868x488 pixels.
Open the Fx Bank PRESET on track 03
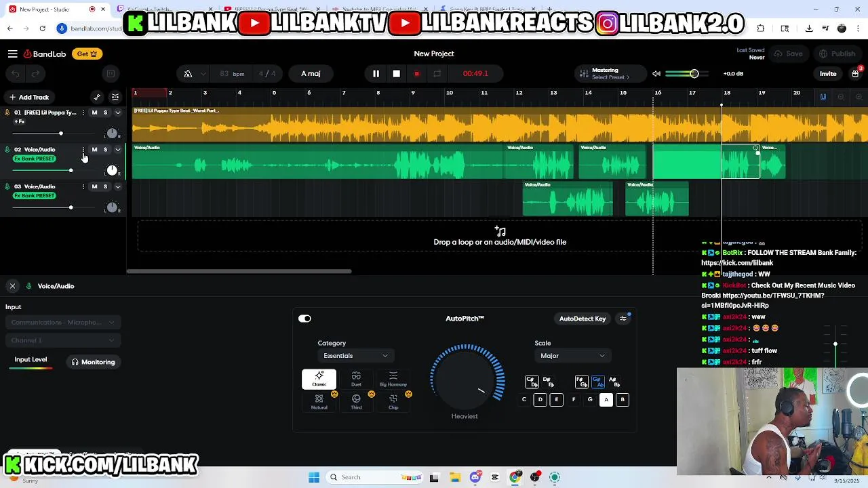pos(35,196)
